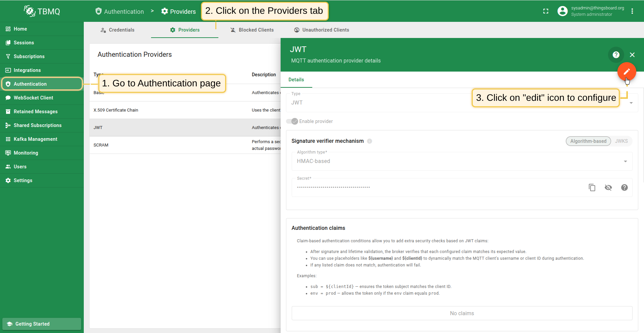This screenshot has height=333, width=644.
Task: Select the JWKS verifier mechanism option
Action: point(621,141)
